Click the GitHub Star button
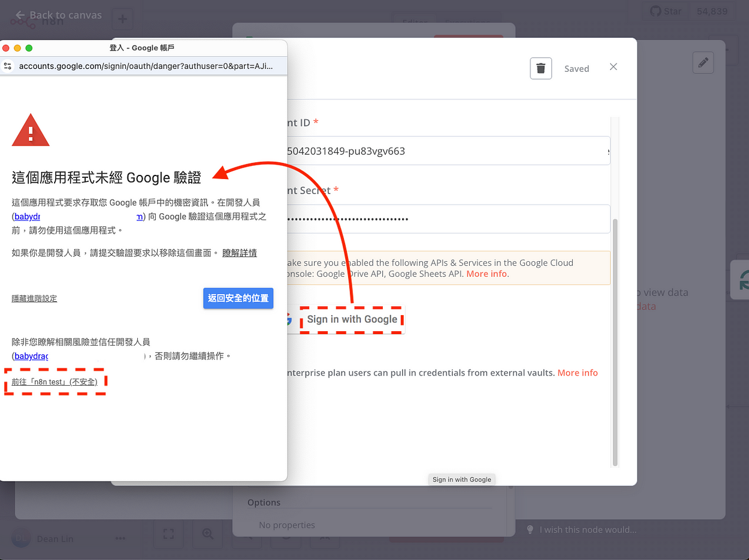Screen dimensions: 749x560 666,11
